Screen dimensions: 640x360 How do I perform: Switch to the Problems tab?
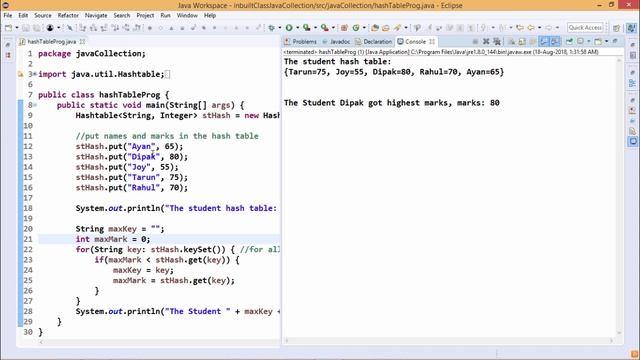point(300,42)
